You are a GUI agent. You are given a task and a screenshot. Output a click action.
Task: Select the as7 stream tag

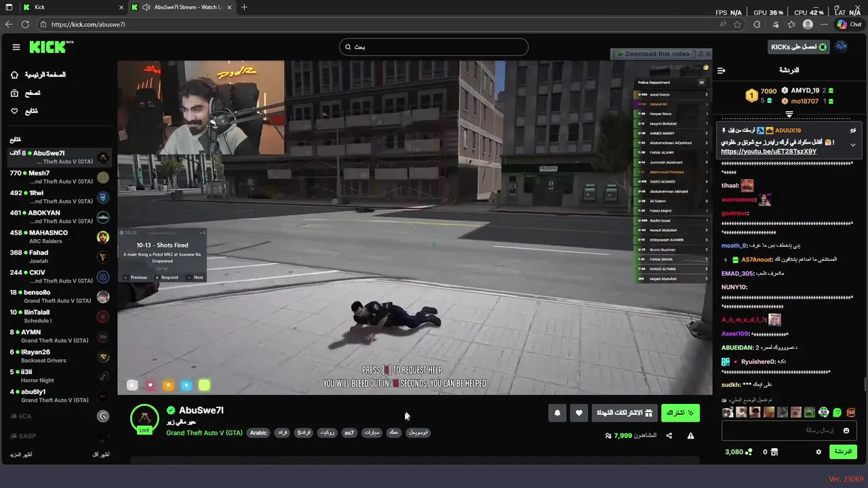[x=349, y=432]
